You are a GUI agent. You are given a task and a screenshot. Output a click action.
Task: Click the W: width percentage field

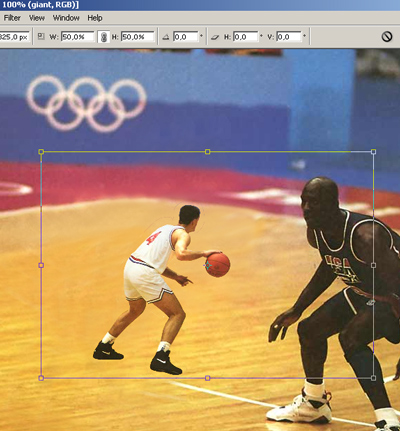pos(78,37)
